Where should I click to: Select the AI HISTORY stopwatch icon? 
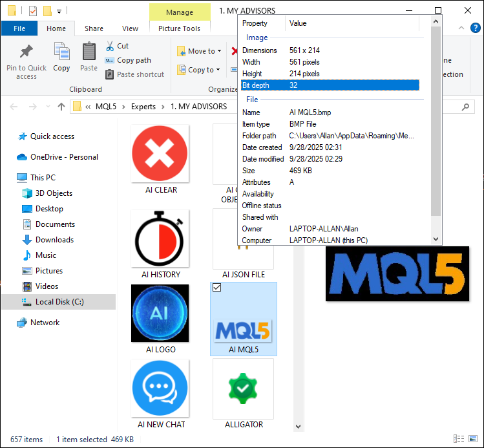click(x=160, y=239)
